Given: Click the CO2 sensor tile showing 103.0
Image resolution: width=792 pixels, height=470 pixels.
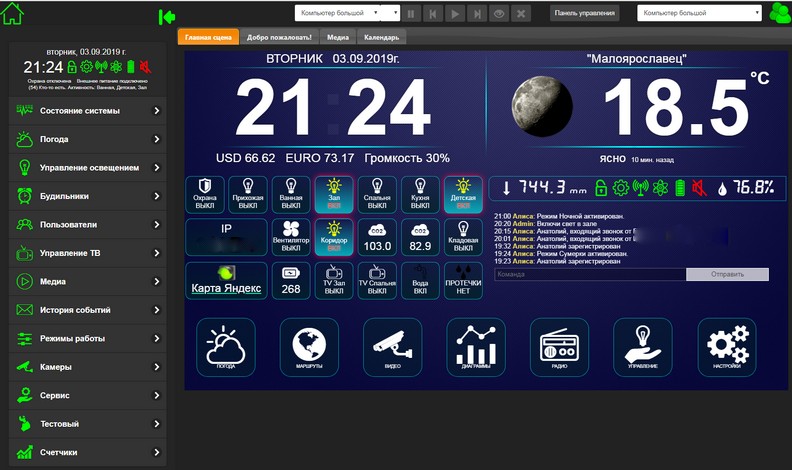Looking at the screenshot, I should tap(377, 237).
